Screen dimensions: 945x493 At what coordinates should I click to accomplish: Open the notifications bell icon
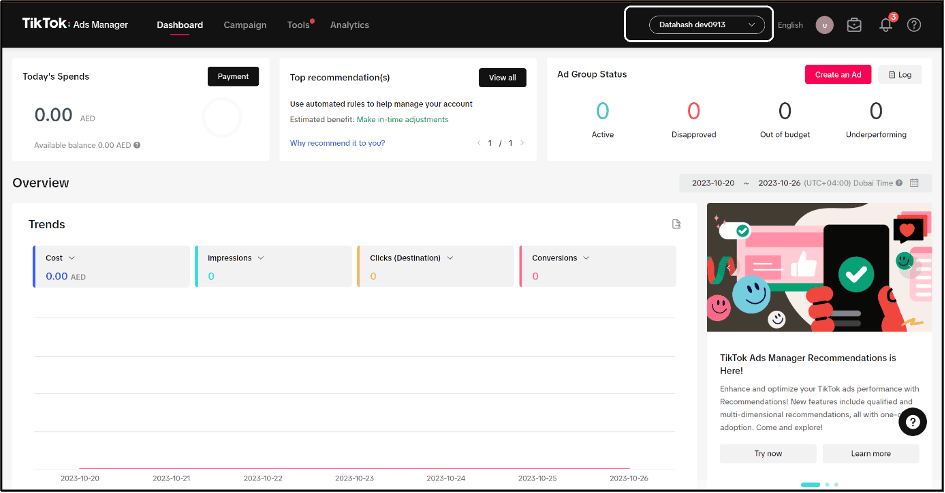point(885,25)
